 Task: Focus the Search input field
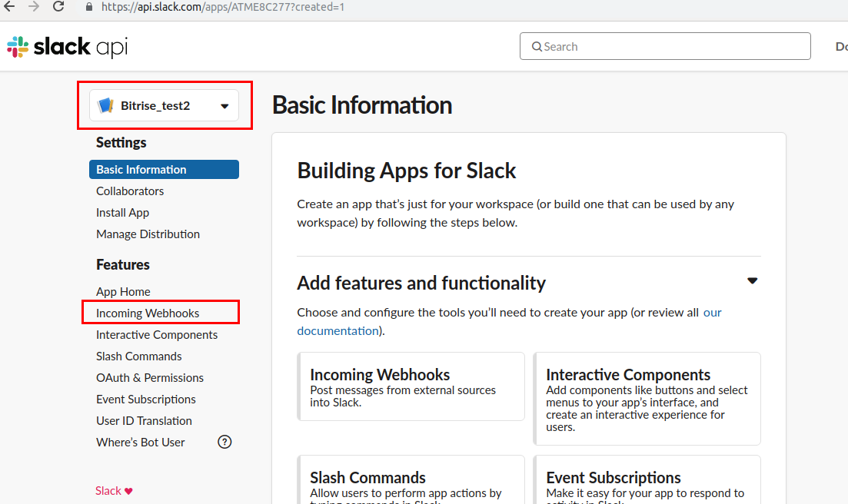point(665,46)
